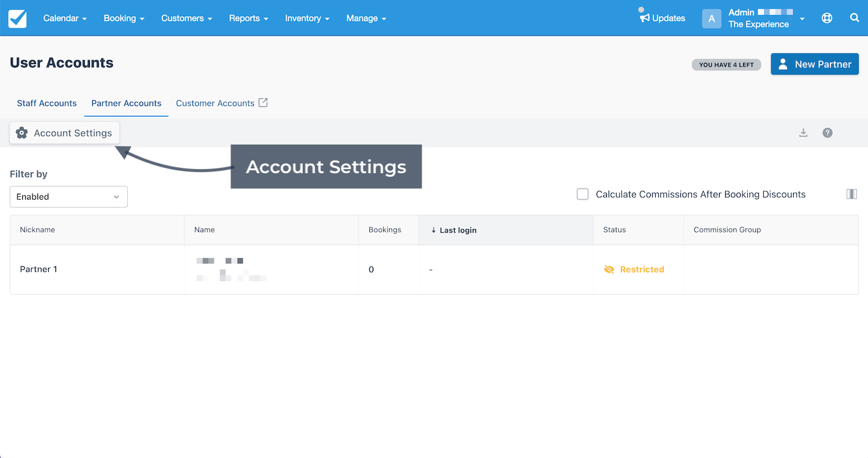Open the help lifebuoy icon
Image resolution: width=868 pixels, height=458 pixels.
click(x=827, y=18)
